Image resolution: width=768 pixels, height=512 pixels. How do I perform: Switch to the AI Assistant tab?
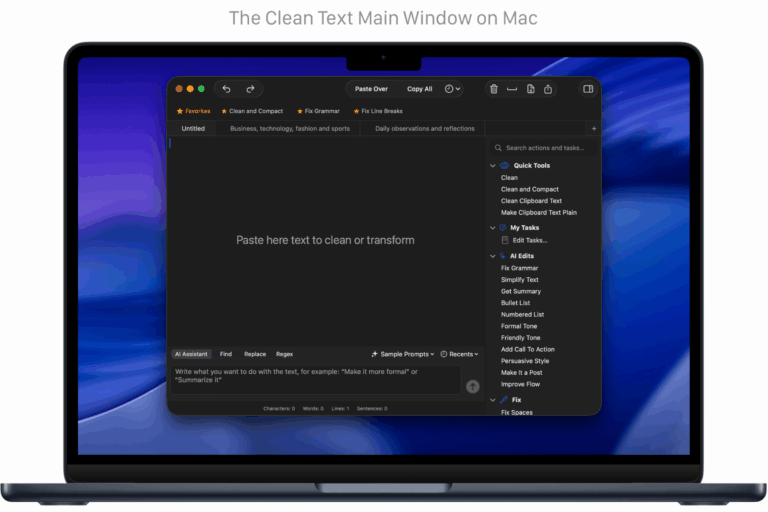click(191, 354)
